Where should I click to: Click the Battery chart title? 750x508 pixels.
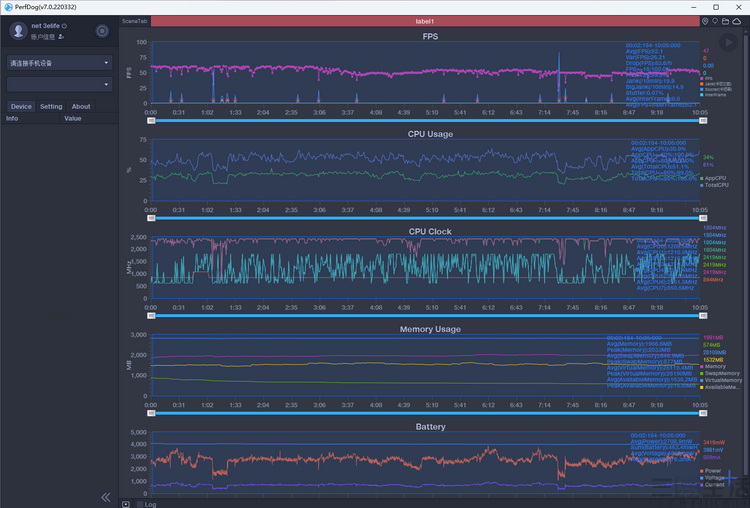pos(430,427)
